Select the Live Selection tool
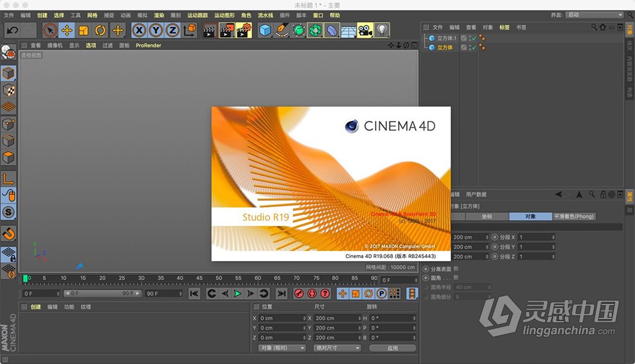 pyautogui.click(x=50, y=30)
